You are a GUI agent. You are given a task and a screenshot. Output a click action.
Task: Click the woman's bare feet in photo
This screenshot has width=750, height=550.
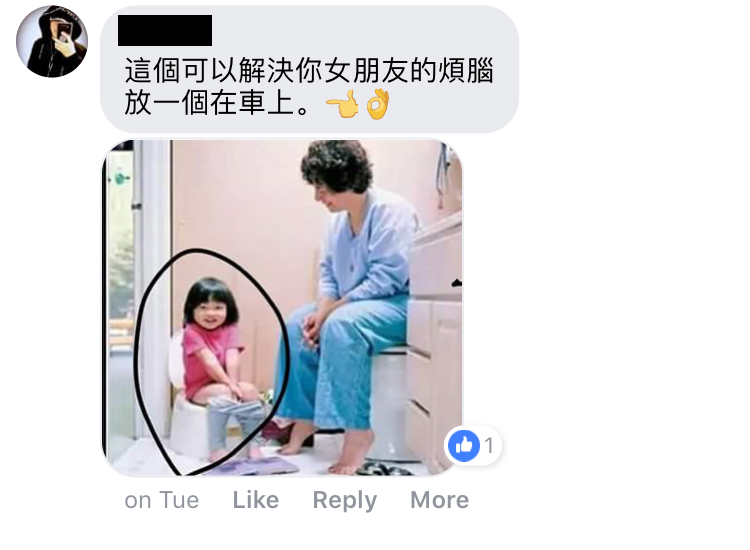click(330, 450)
